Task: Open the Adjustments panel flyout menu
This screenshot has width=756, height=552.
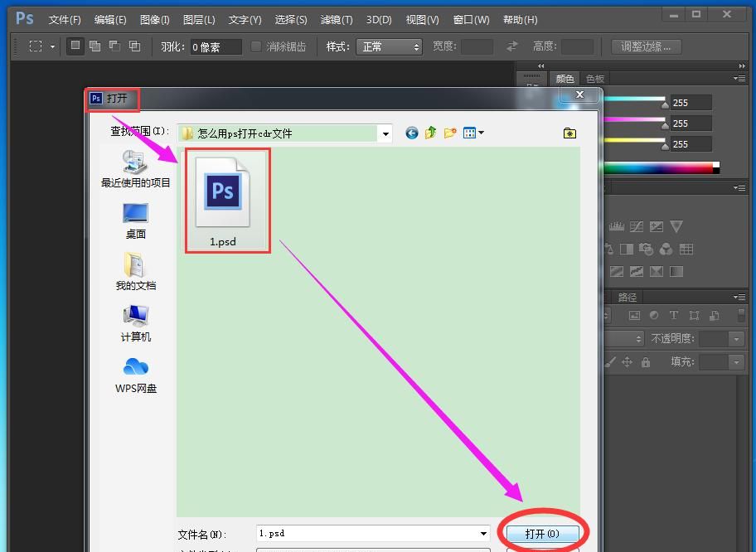Action: (739, 187)
